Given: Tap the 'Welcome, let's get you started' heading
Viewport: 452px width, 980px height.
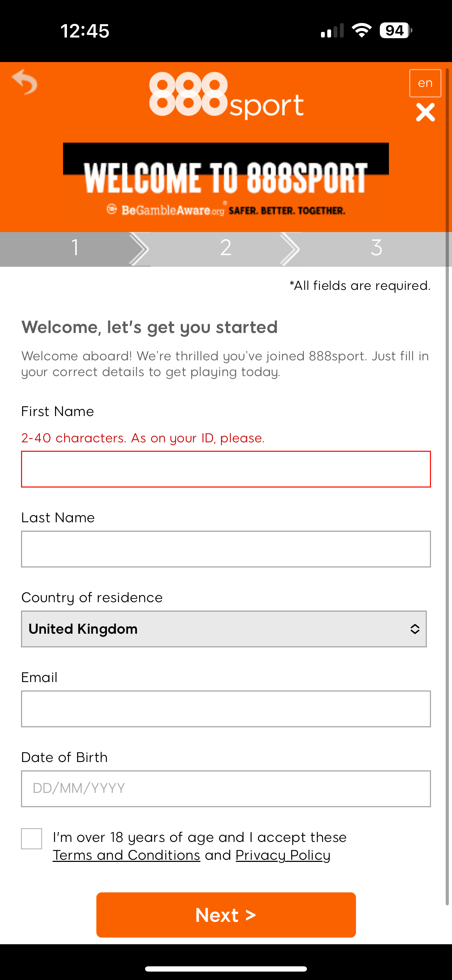Looking at the screenshot, I should tap(150, 327).
